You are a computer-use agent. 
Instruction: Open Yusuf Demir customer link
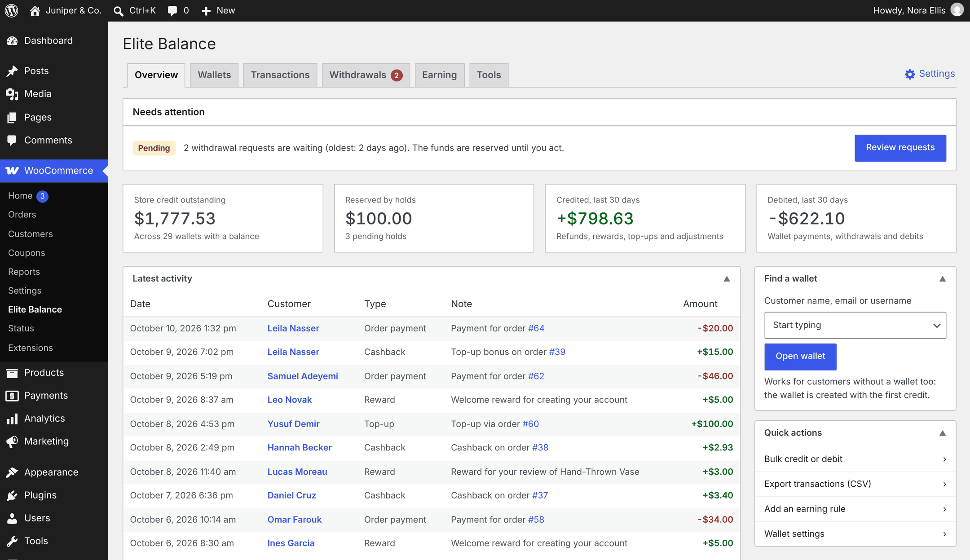293,424
